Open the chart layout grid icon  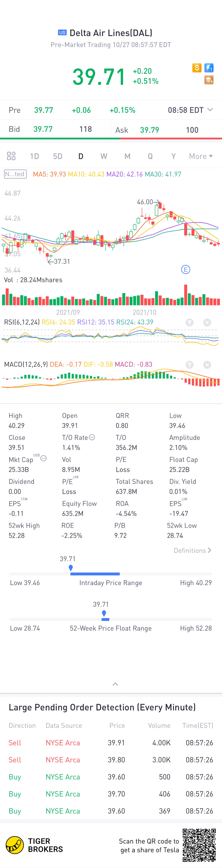coord(11,156)
